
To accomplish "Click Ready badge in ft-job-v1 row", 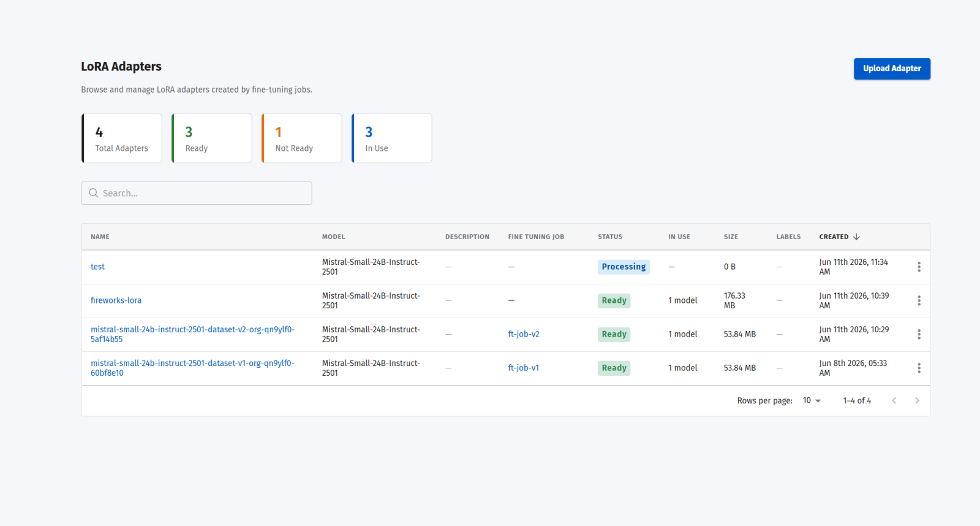I will point(614,368).
